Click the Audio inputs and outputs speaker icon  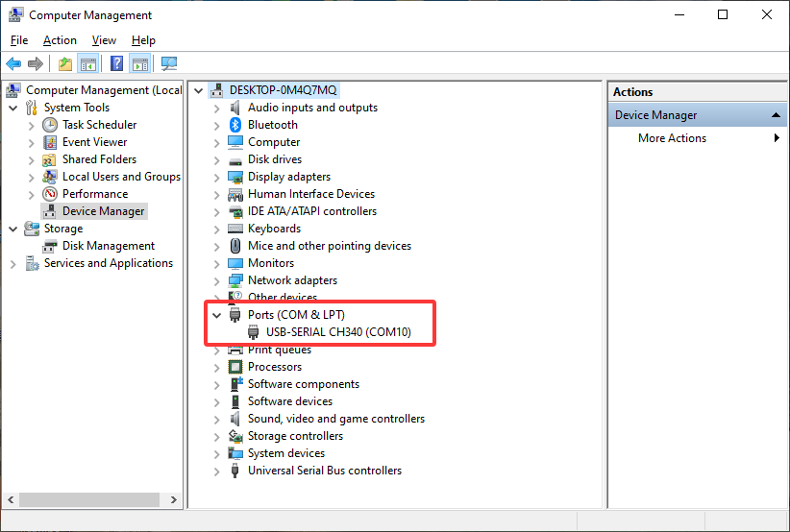[x=235, y=108]
